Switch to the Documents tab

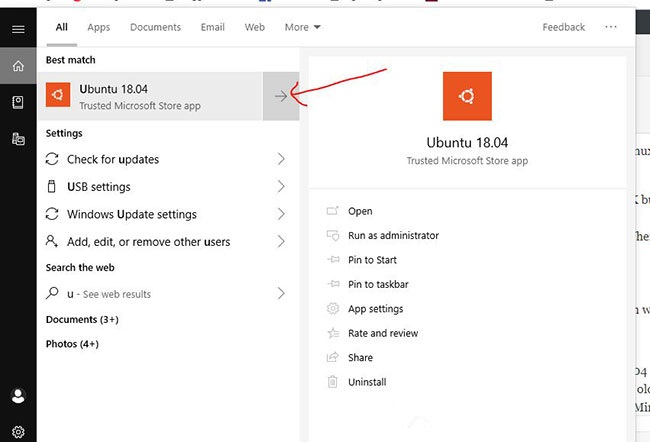coord(155,27)
